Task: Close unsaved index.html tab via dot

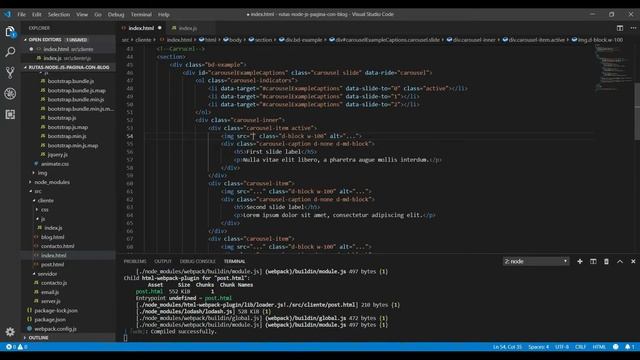Action: [x=160, y=28]
